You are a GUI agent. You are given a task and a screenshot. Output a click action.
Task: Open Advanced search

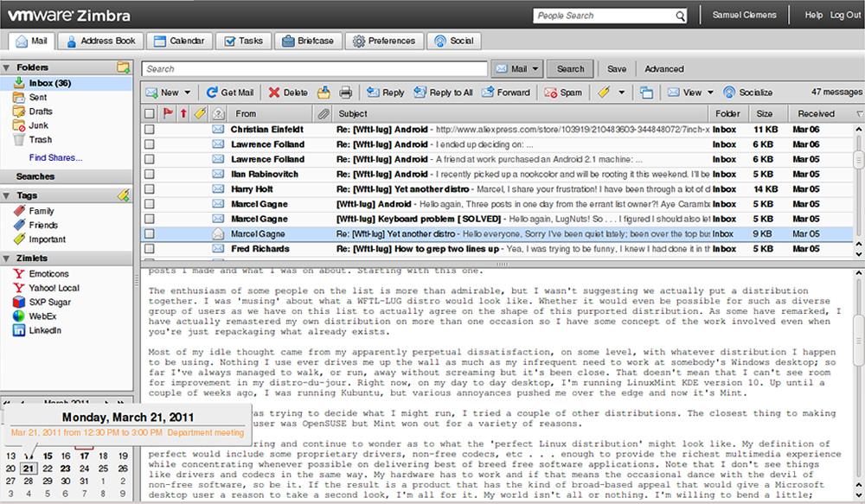point(664,69)
